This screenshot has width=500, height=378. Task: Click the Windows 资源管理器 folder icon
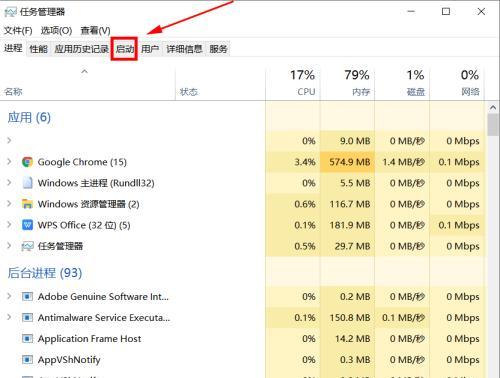[x=27, y=204]
